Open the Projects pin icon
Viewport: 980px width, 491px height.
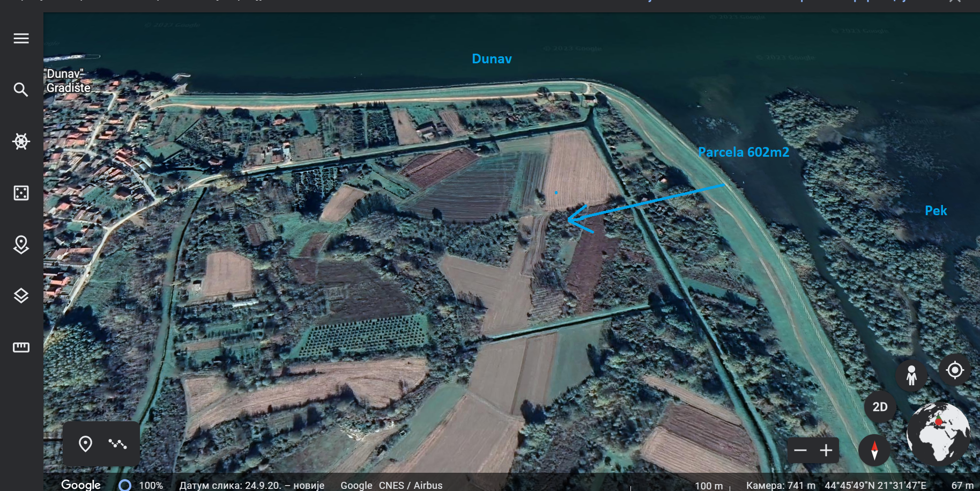[21, 245]
